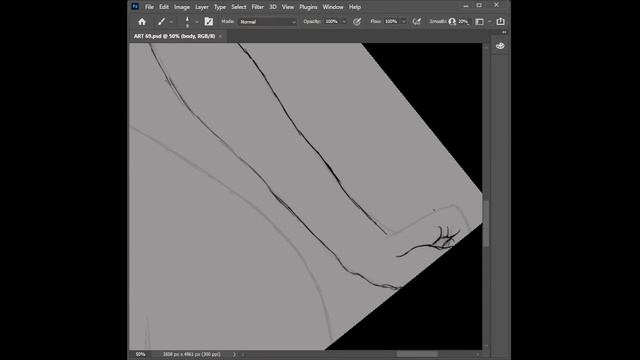640x360 pixels.
Task: Click the vertical scrollbar thumb
Action: coord(486,224)
